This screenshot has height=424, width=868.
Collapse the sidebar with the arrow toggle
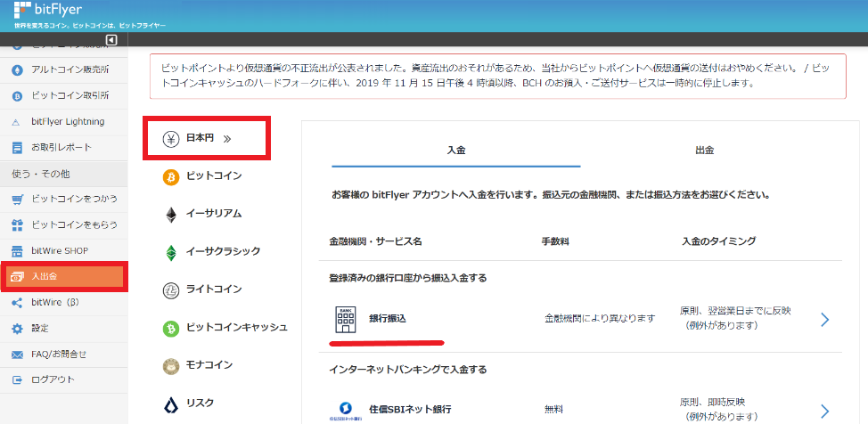pyautogui.click(x=111, y=39)
